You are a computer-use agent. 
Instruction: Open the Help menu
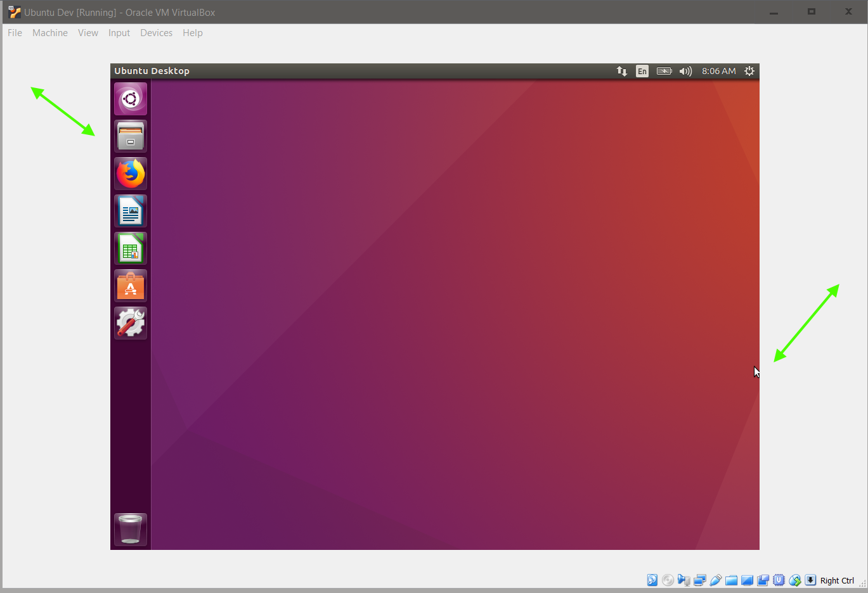pyautogui.click(x=193, y=33)
